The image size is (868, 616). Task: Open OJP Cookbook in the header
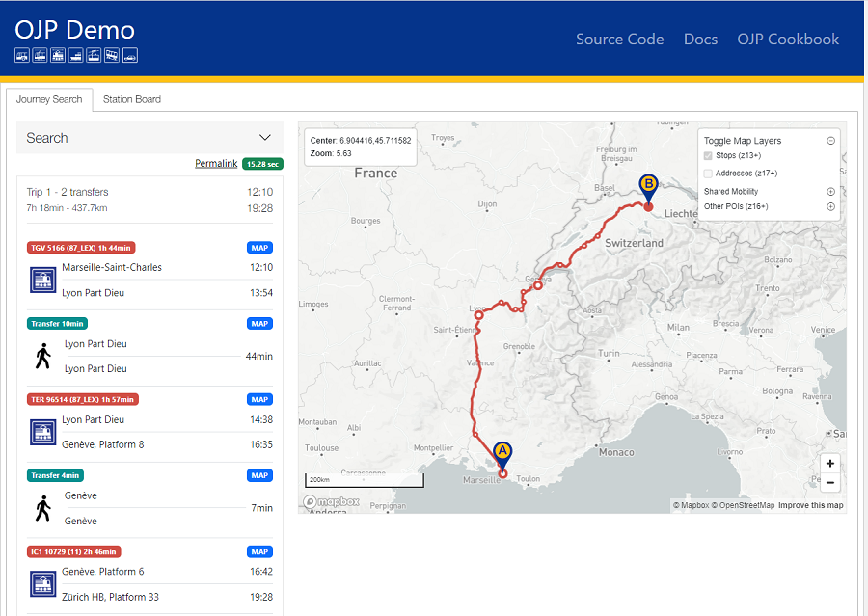[788, 40]
